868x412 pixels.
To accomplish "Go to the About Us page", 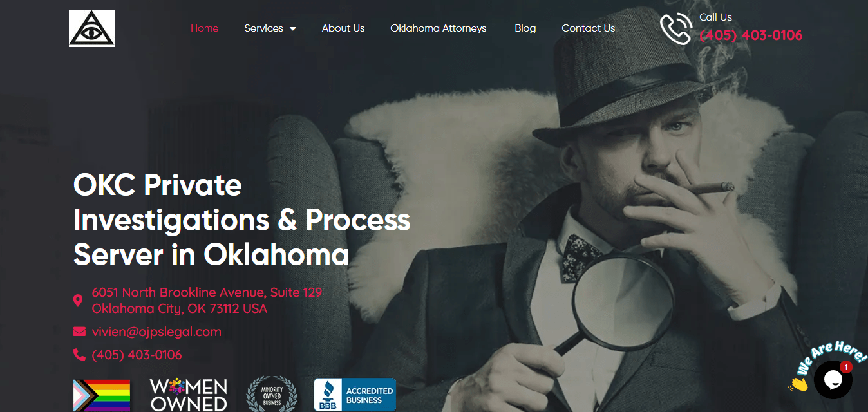I will click(x=343, y=28).
